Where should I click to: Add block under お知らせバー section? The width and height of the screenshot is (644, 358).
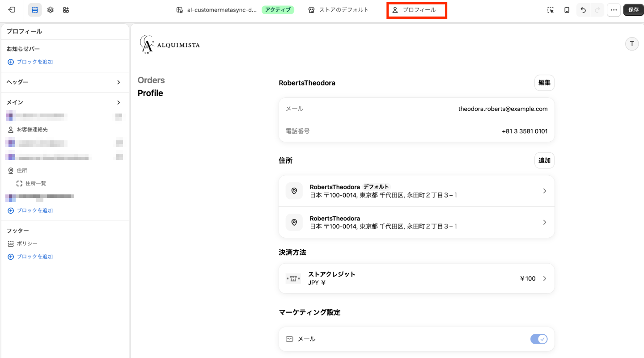click(30, 62)
